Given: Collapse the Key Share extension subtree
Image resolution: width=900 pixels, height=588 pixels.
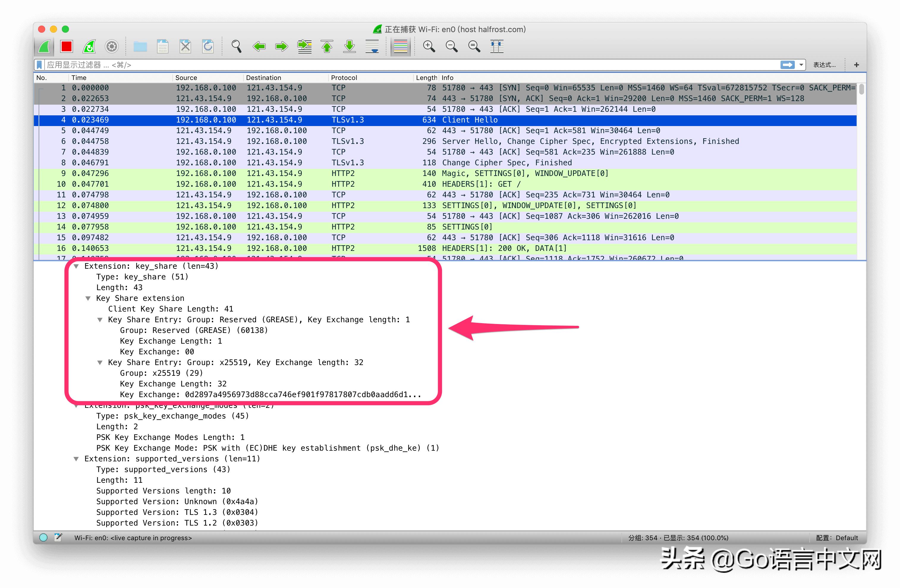Looking at the screenshot, I should 88,298.
